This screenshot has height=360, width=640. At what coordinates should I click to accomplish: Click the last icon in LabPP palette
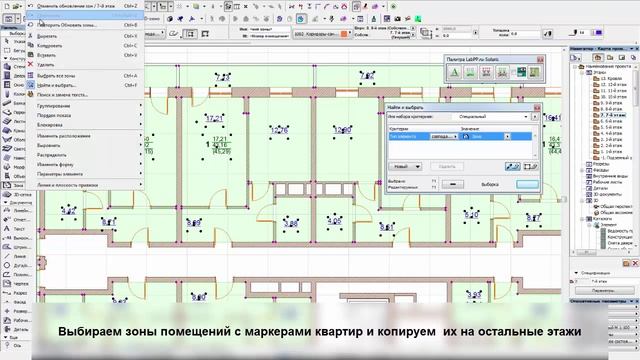click(x=534, y=72)
